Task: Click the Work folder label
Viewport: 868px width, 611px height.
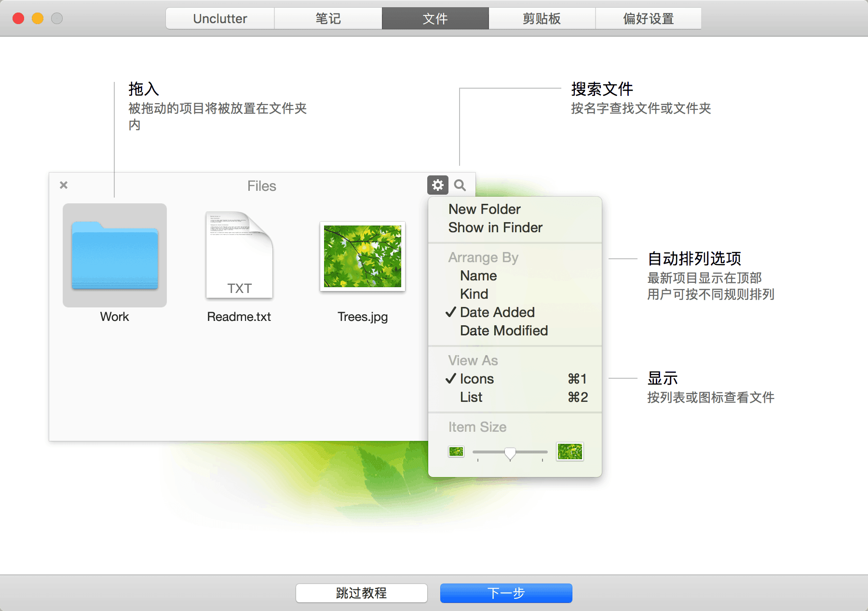Action: [x=115, y=317]
